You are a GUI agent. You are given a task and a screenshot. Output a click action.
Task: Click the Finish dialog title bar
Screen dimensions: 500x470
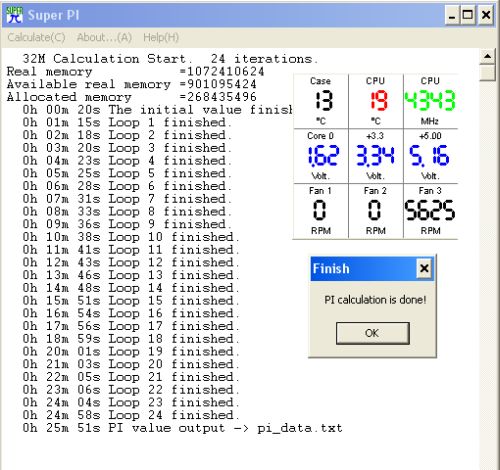[363, 268]
